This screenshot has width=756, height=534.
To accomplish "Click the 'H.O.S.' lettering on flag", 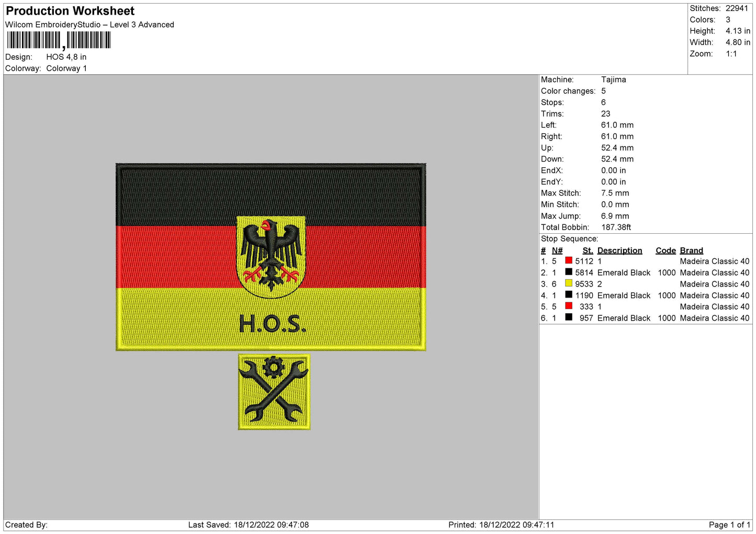I will (x=273, y=324).
